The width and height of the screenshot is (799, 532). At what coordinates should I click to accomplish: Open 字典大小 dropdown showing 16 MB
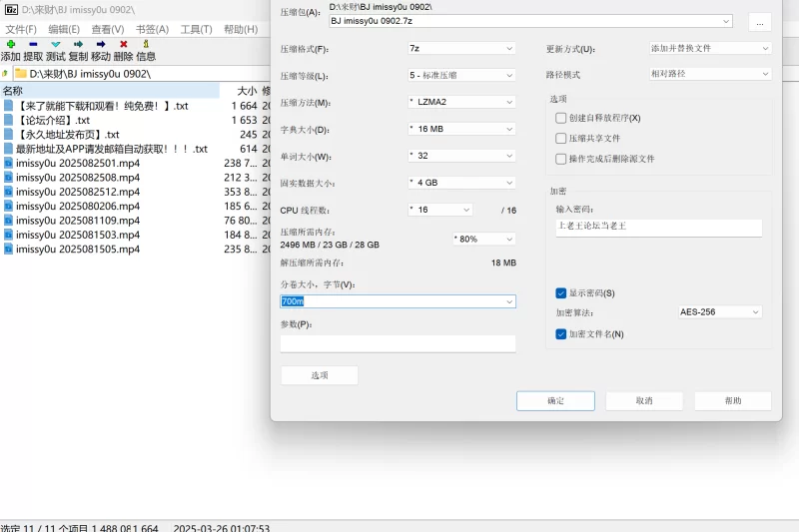click(x=461, y=129)
